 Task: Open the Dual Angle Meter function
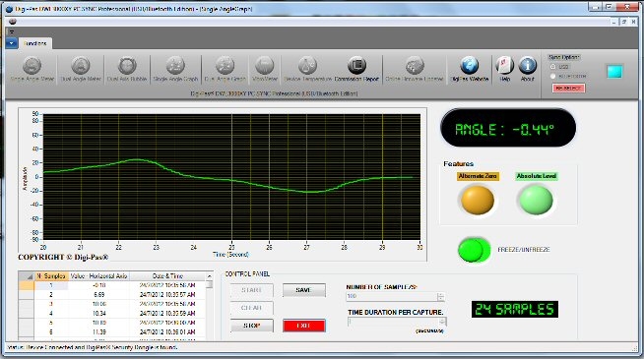tap(81, 69)
